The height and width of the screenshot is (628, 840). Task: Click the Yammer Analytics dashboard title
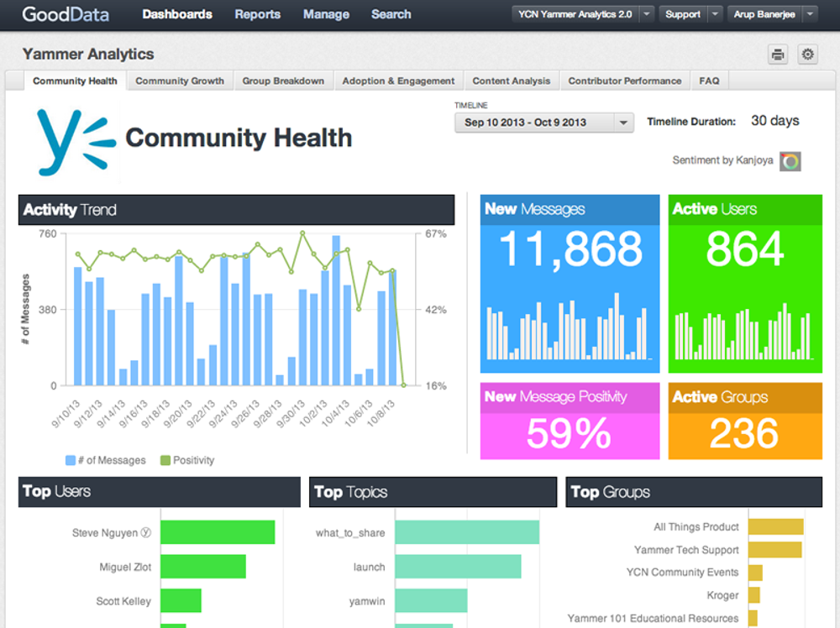[x=88, y=54]
